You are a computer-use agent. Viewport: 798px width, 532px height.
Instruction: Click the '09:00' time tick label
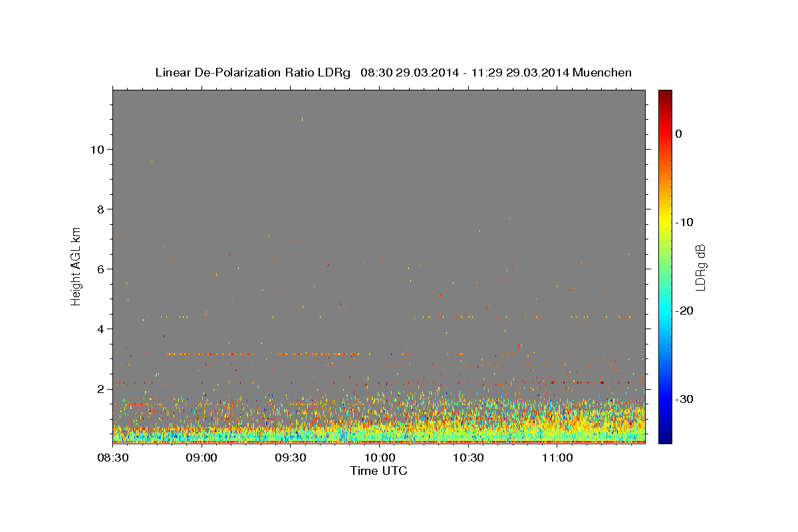[201, 458]
